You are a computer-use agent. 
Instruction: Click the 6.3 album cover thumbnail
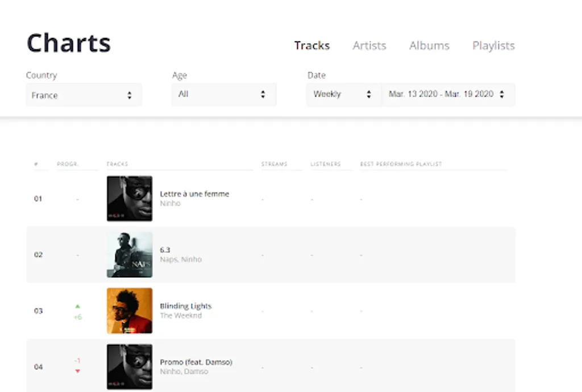pos(129,255)
